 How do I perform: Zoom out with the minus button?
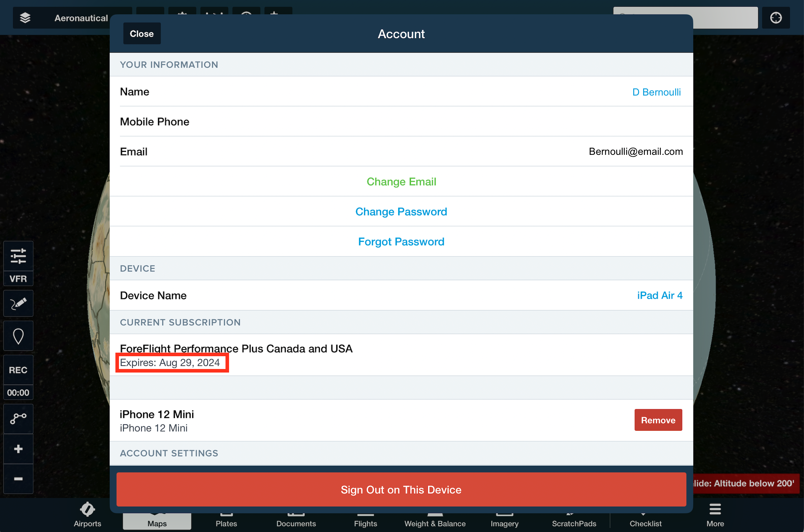click(18, 479)
